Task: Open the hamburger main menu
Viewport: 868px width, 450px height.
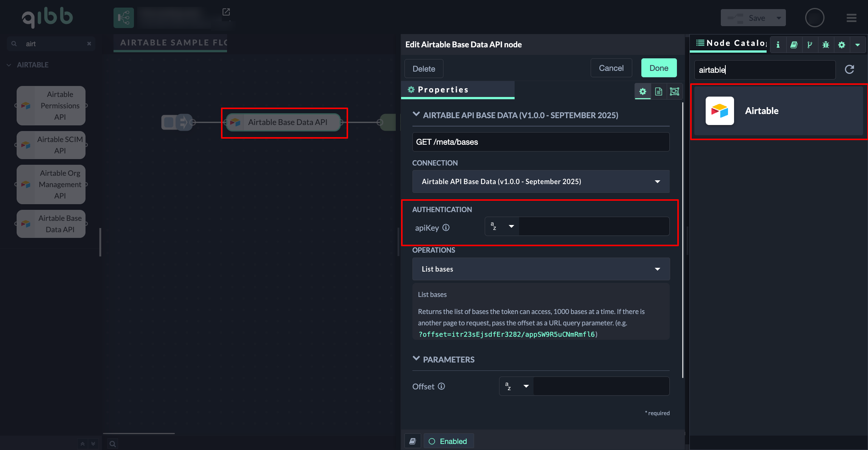Action: click(851, 18)
